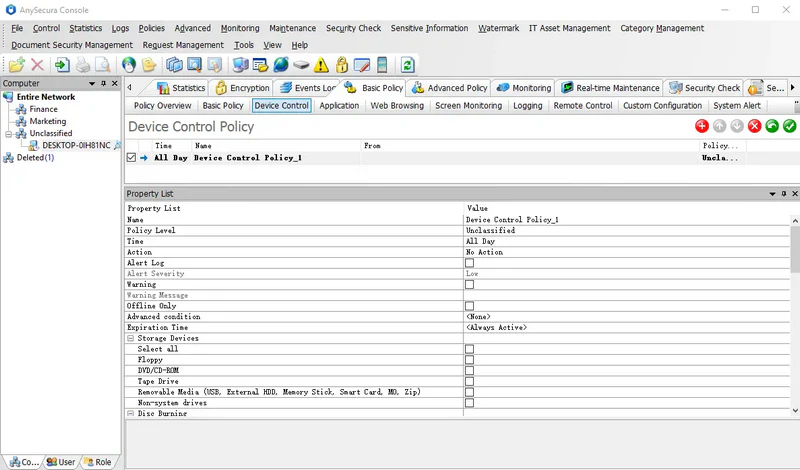Viewport: 800px width, 470px height.
Task: Pin the Property List panel
Action: 784,194
